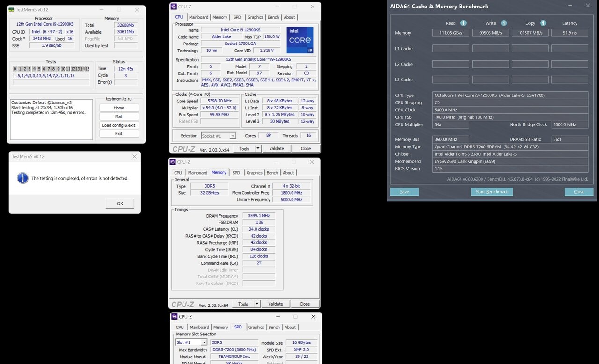Click Save in AIDA64 benchmark window
This screenshot has height=364, width=599.
pyautogui.click(x=404, y=192)
